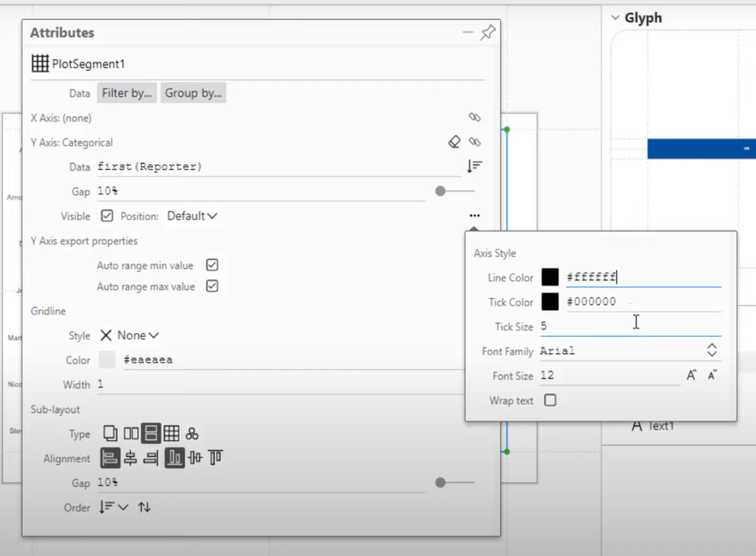Open the Visible row more options ellipsis

pyautogui.click(x=474, y=216)
